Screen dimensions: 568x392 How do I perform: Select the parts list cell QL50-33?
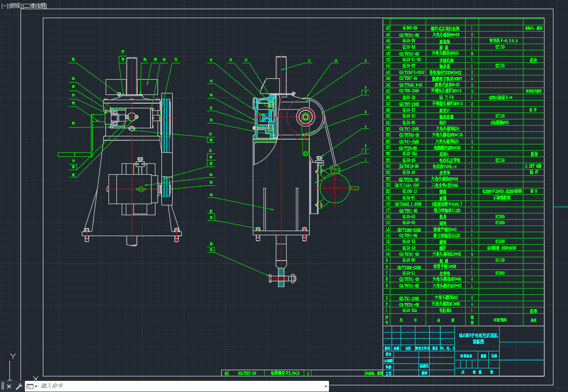[x=409, y=98]
